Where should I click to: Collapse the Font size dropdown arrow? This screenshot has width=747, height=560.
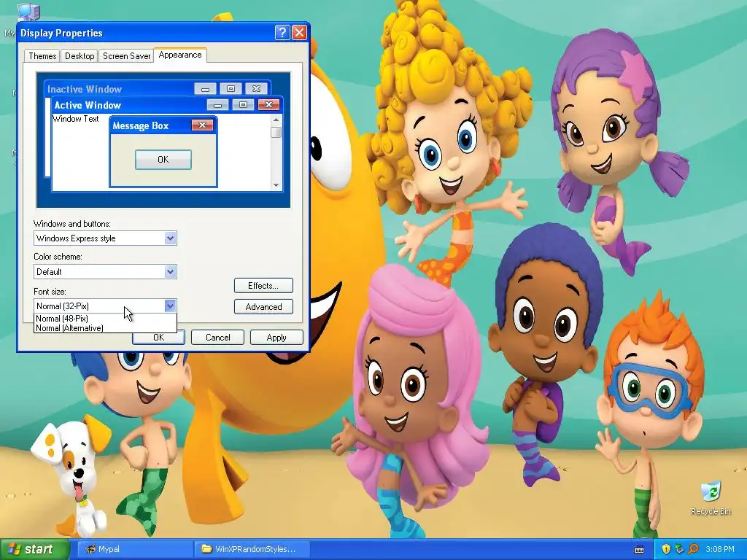tap(170, 306)
